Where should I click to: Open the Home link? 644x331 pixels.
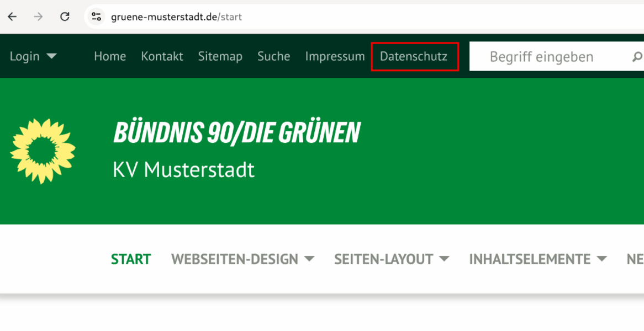tap(110, 56)
